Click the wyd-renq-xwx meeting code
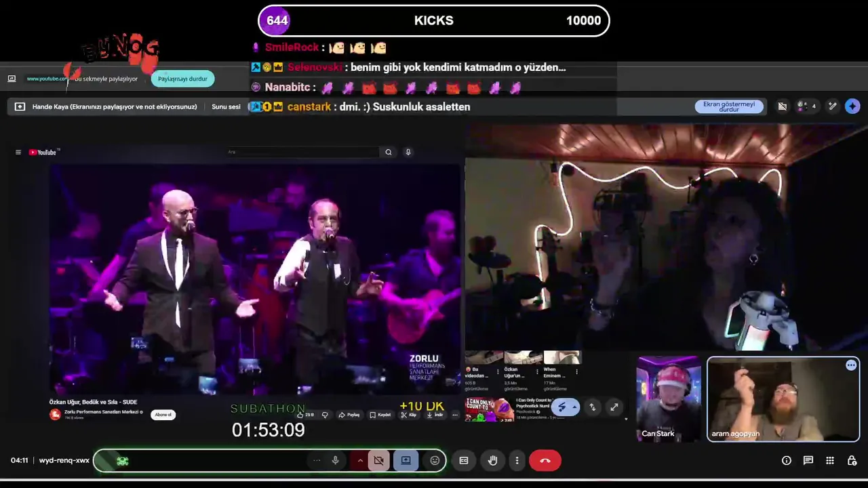Viewport: 868px width, 488px height. pyautogui.click(x=64, y=460)
